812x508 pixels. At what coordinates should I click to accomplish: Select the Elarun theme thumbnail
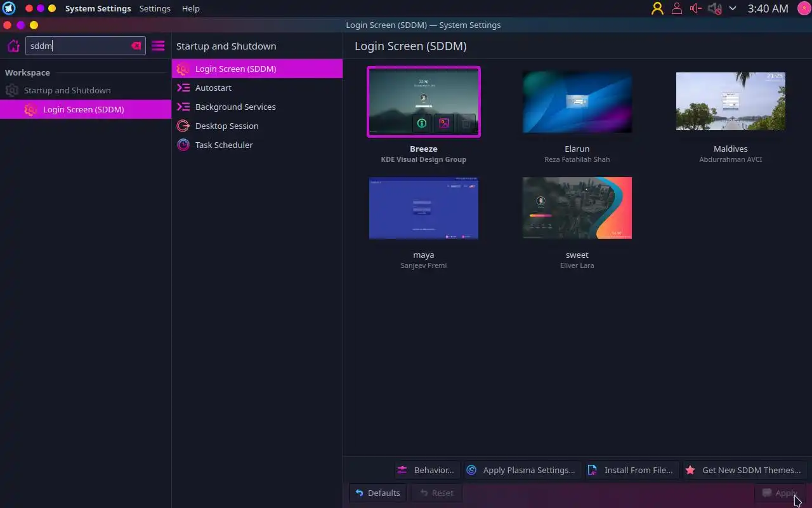point(577,102)
